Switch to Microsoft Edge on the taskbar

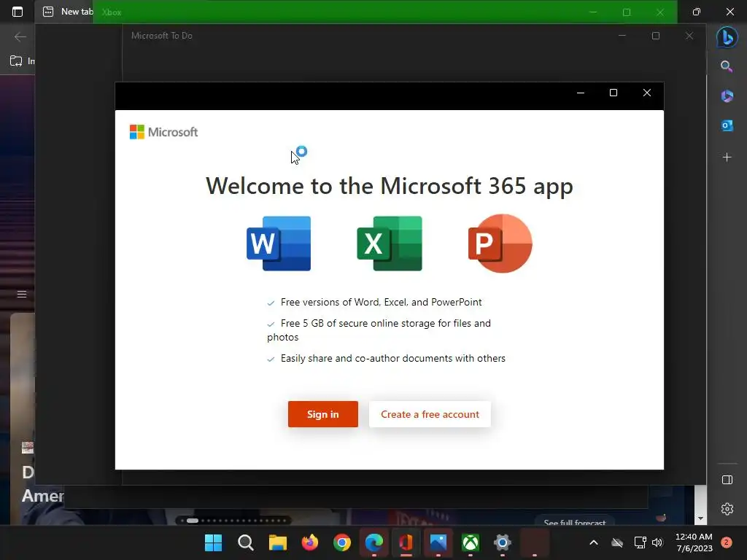point(374,542)
